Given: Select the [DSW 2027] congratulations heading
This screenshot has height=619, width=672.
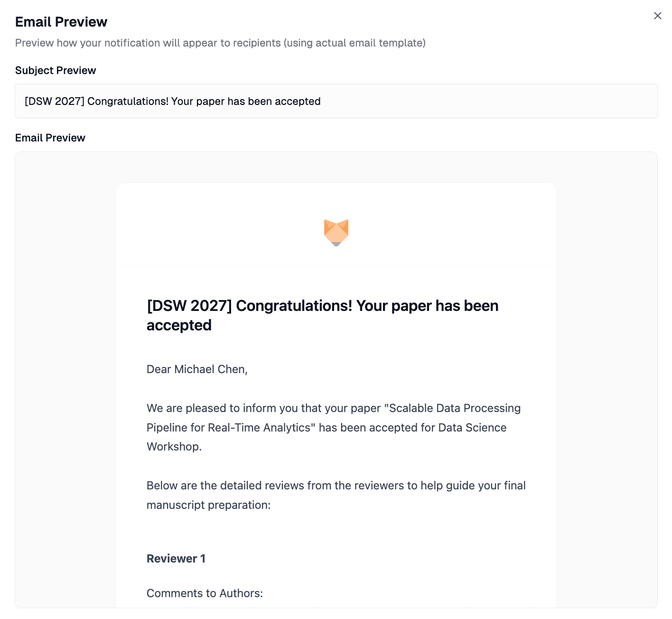Looking at the screenshot, I should pyautogui.click(x=322, y=315).
